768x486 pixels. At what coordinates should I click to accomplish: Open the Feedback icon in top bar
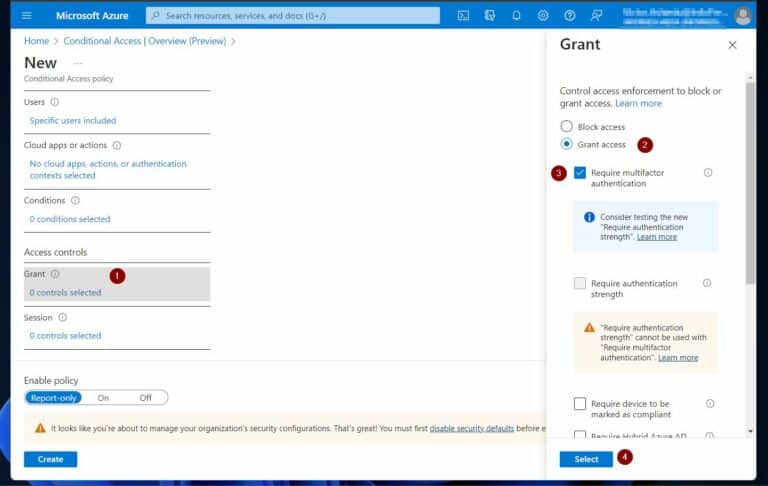[596, 16]
